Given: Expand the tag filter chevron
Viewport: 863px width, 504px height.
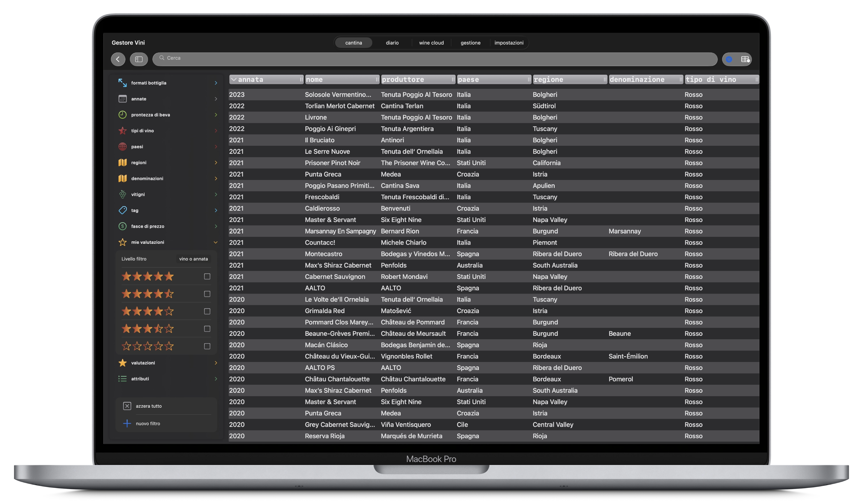Looking at the screenshot, I should 216,210.
